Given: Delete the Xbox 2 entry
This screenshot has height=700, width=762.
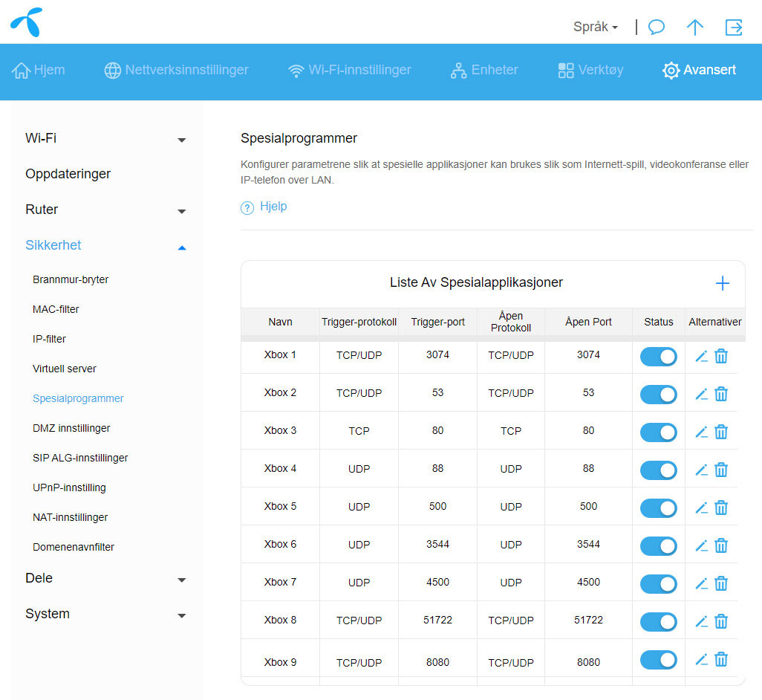Looking at the screenshot, I should pyautogui.click(x=721, y=395).
